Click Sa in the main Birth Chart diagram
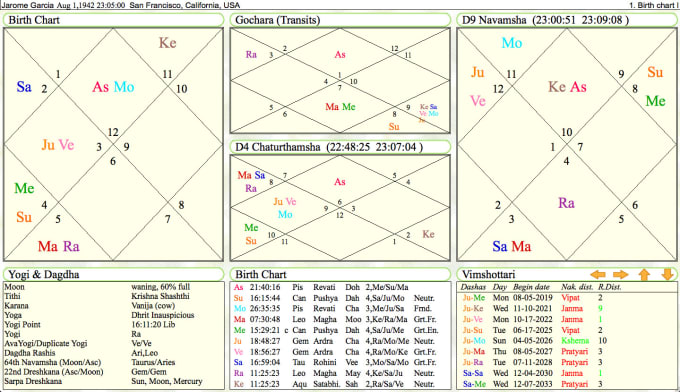This screenshot has width=680, height=392. pyautogui.click(x=24, y=87)
